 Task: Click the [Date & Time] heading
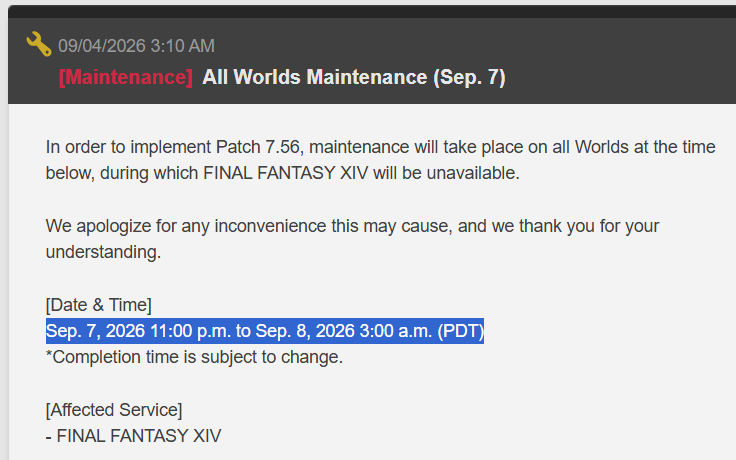tap(99, 305)
